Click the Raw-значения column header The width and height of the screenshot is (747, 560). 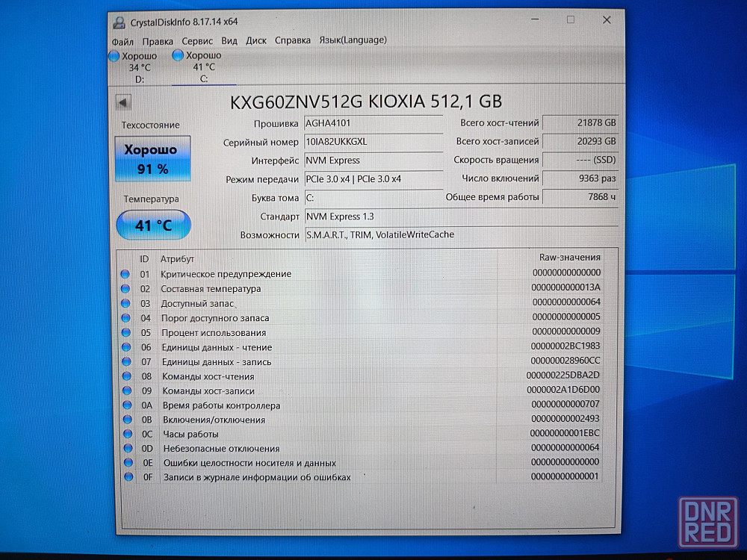569,257
